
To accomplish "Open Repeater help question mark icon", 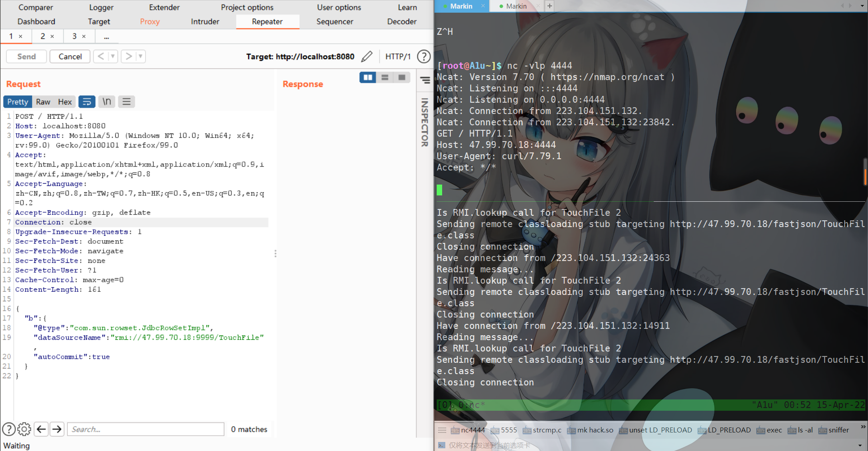I will pyautogui.click(x=424, y=57).
